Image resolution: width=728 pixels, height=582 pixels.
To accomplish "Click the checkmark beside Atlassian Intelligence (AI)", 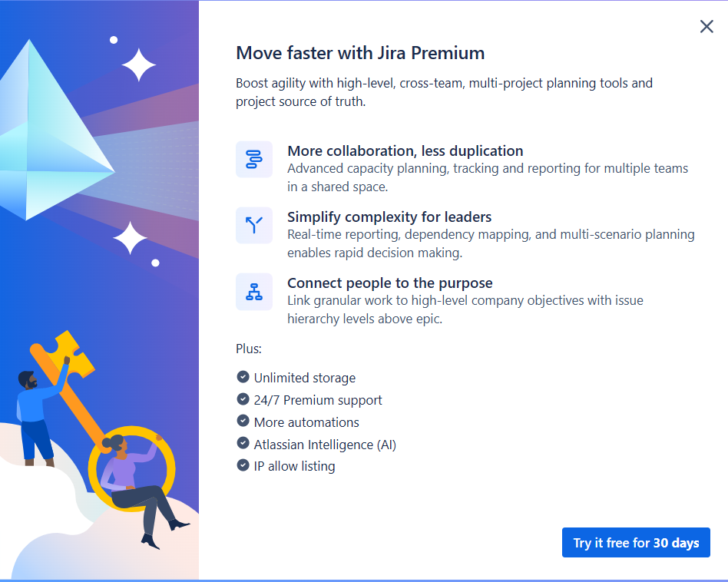I will click(243, 443).
